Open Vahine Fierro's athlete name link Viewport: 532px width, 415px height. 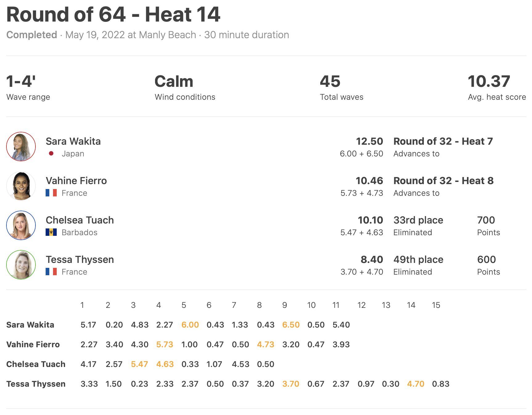point(76,181)
